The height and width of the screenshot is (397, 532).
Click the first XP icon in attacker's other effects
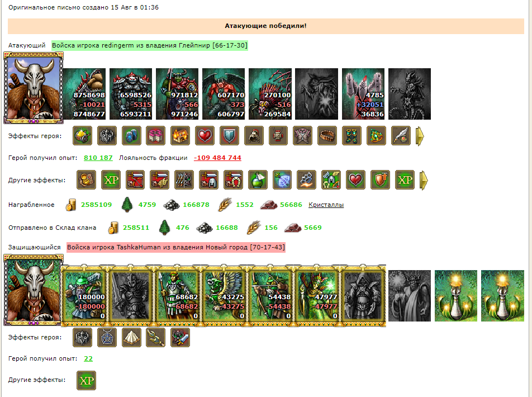click(111, 179)
